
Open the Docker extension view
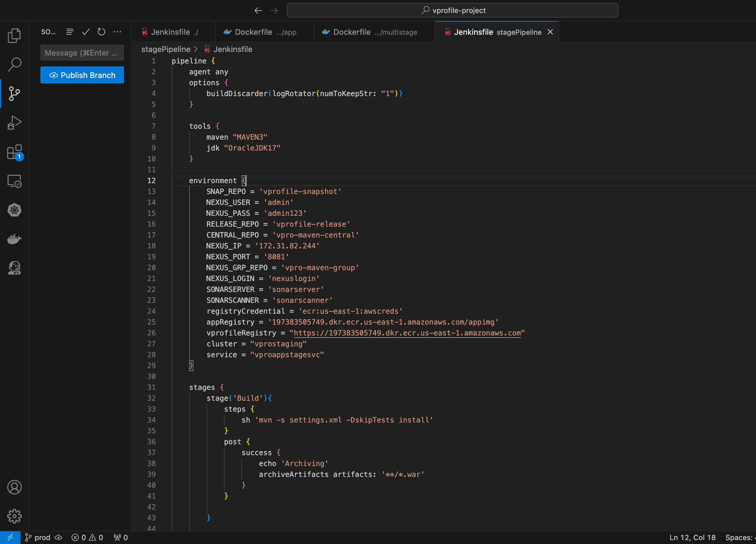pos(14,239)
